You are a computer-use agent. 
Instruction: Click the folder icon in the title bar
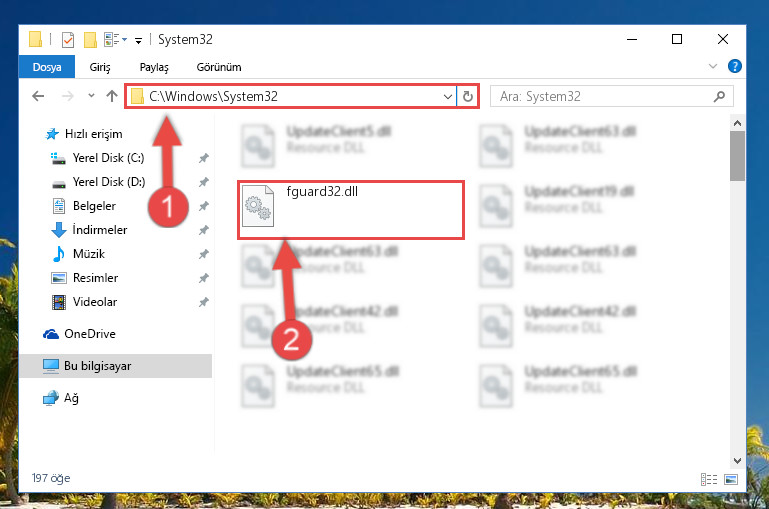point(35,39)
